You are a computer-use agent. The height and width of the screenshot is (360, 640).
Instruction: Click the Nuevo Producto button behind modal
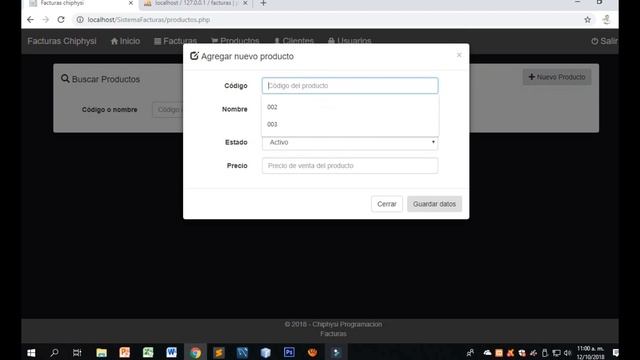point(557,77)
